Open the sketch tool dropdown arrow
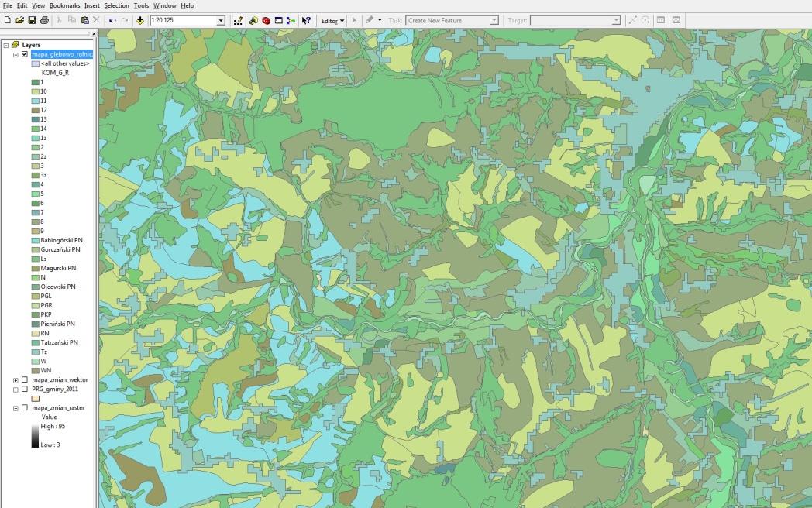812x508 pixels. click(x=380, y=20)
